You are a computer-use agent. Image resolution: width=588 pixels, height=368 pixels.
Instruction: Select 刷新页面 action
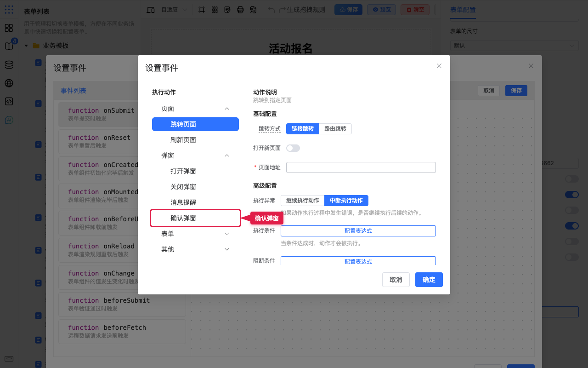click(x=195, y=140)
